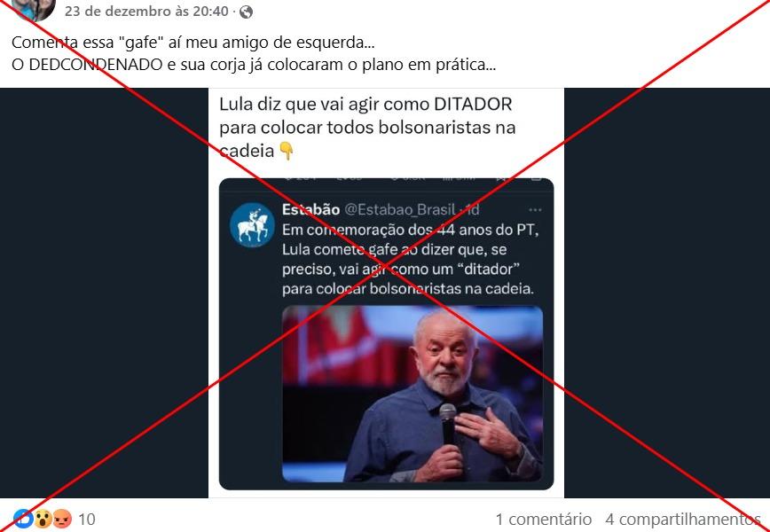The image size is (770, 532).
Task: Click the angry reaction emoji
Action: point(62,519)
